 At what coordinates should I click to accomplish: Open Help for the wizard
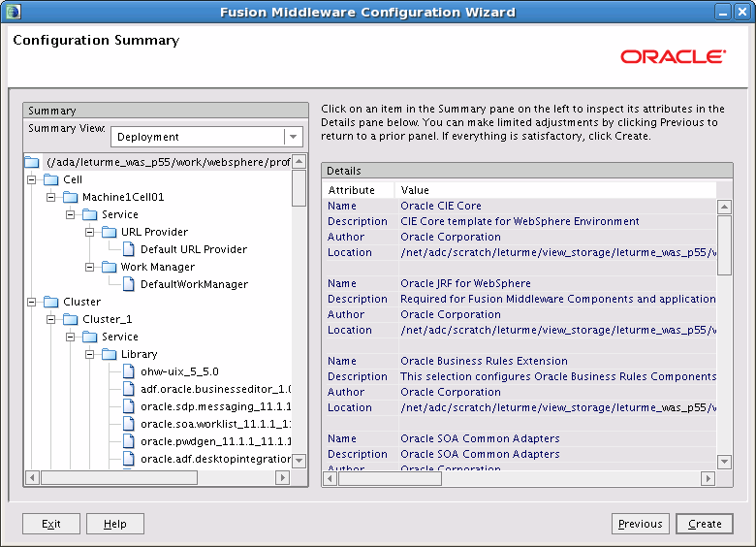(115, 524)
